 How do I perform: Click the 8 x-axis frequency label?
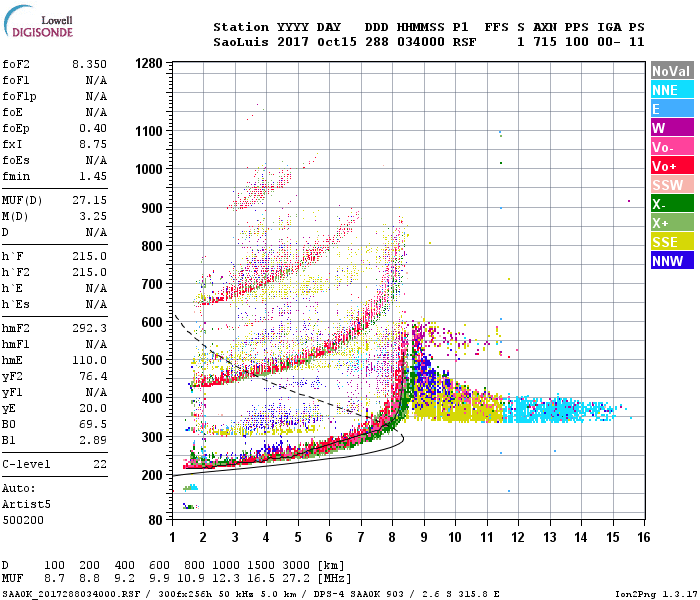click(392, 537)
